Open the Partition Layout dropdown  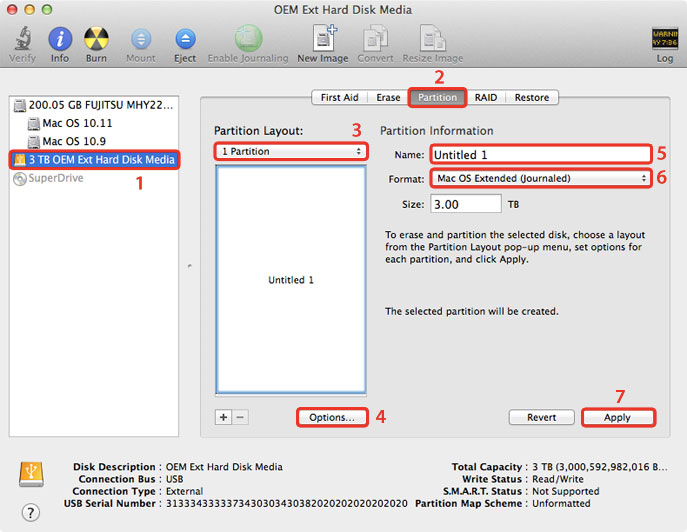tap(291, 152)
